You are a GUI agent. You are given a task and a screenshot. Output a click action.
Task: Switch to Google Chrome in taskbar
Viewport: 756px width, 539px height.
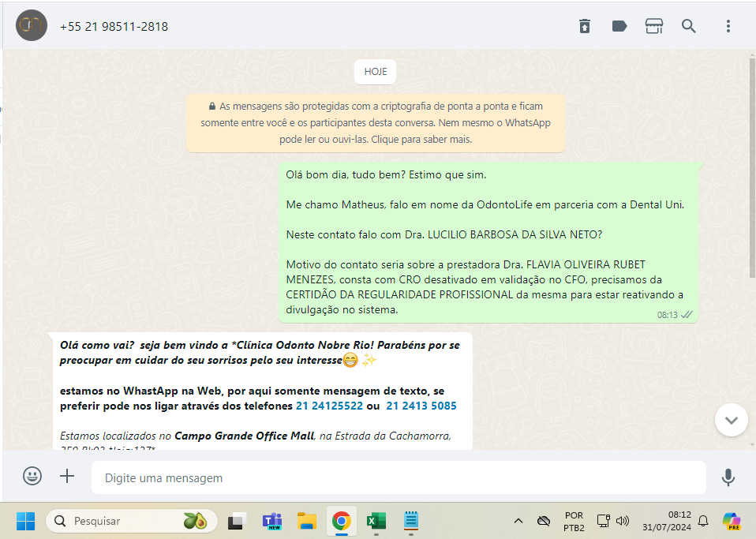(x=342, y=521)
